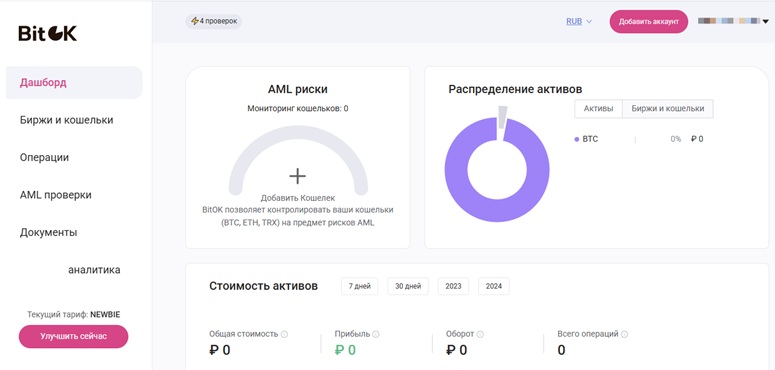Click the plus icon to add wallet

click(x=298, y=176)
